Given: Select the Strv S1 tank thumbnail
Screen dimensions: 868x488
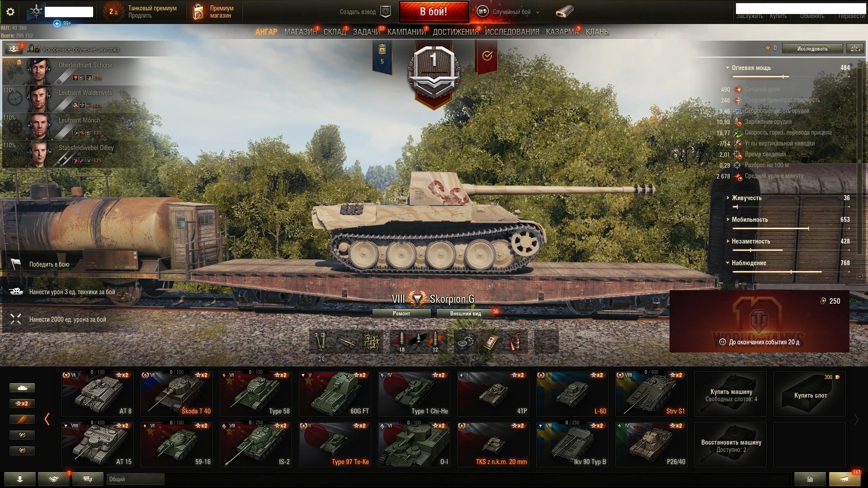Looking at the screenshot, I should [x=651, y=394].
